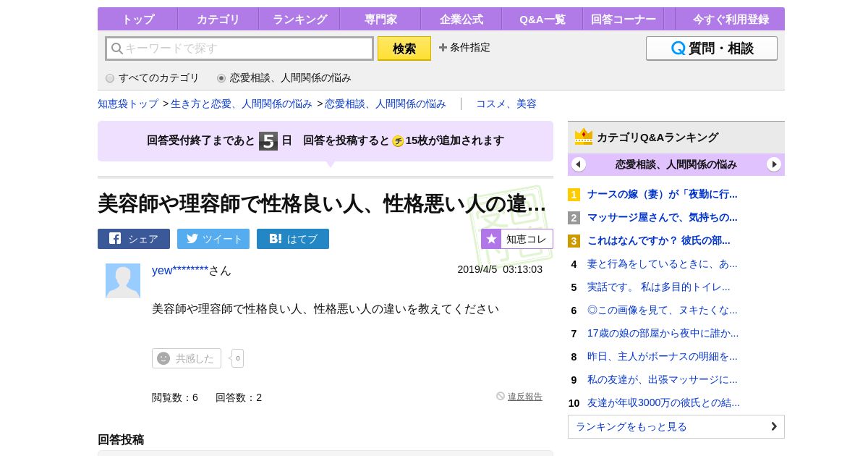Click the 検索 button
The height and width of the screenshot is (456, 868).
tap(404, 48)
